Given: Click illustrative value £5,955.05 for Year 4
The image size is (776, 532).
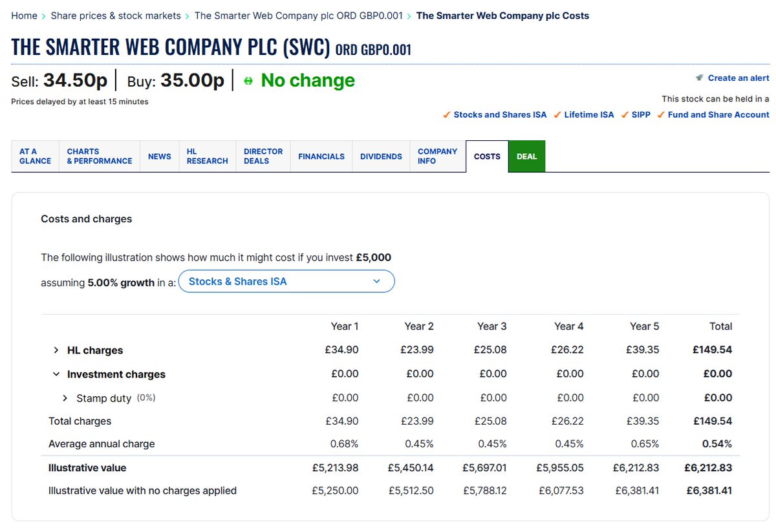Looking at the screenshot, I should pyautogui.click(x=560, y=468).
